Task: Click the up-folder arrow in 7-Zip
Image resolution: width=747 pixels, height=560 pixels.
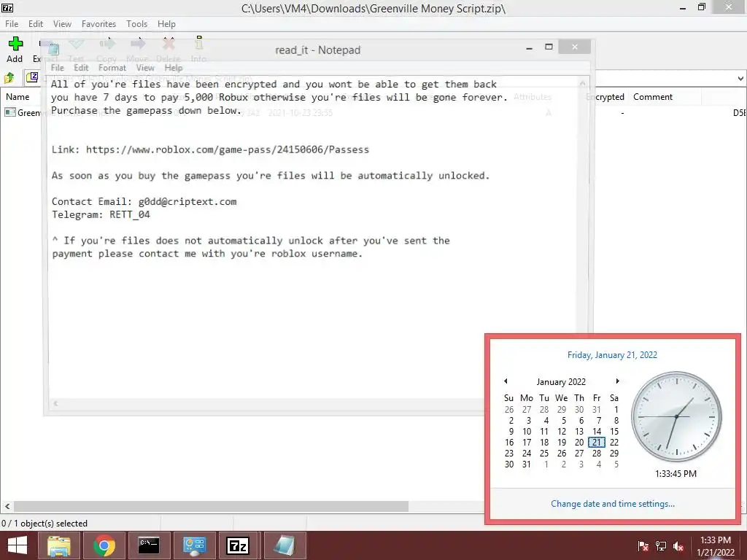Action: click(x=9, y=77)
